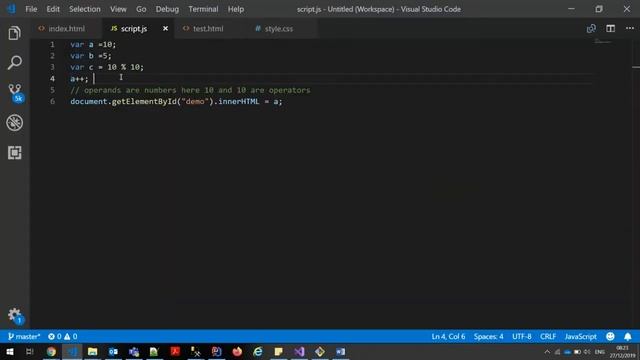Click 'var b =5;' on line 2
The image size is (640, 360).
(x=91, y=56)
